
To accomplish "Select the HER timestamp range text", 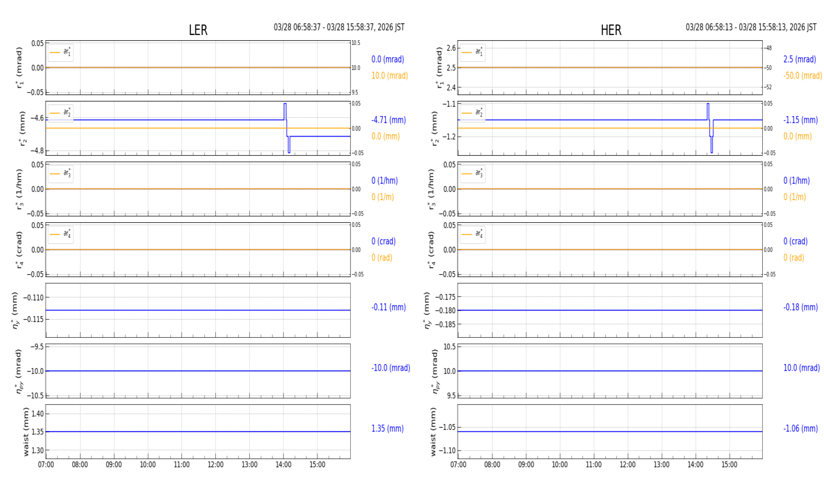I will 750,27.
